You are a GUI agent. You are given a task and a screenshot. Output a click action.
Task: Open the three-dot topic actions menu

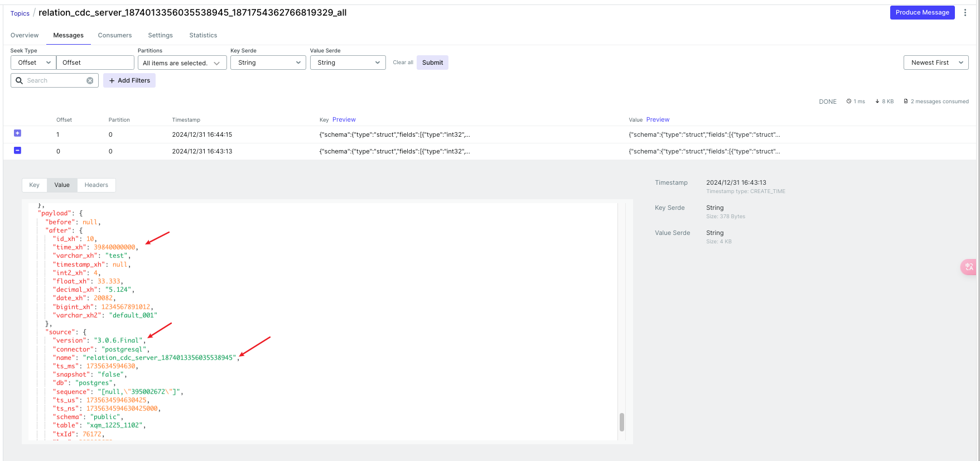(x=965, y=12)
